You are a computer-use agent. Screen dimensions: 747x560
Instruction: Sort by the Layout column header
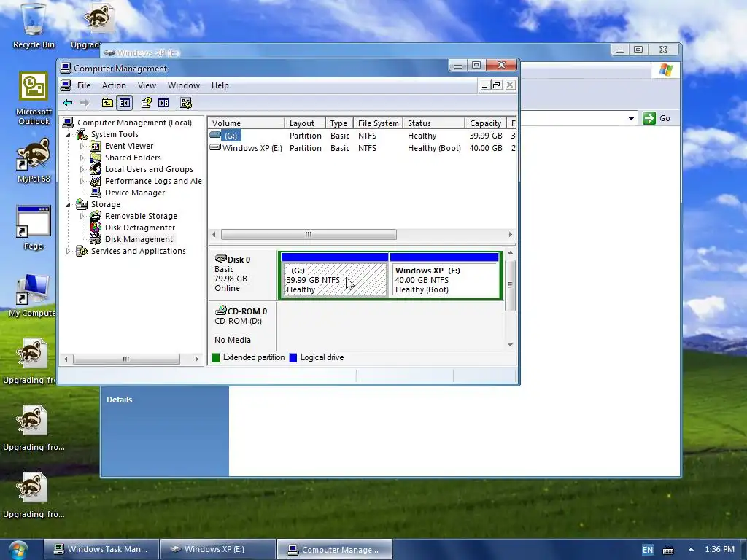pos(306,122)
